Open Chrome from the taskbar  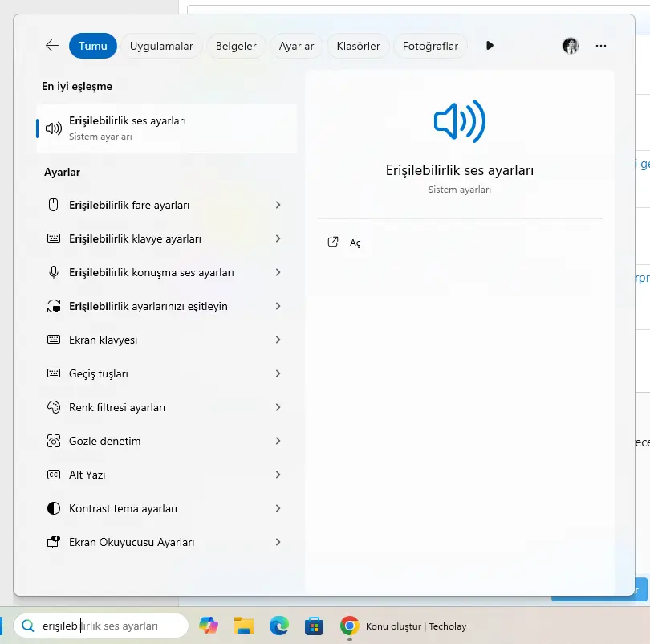pos(349,626)
